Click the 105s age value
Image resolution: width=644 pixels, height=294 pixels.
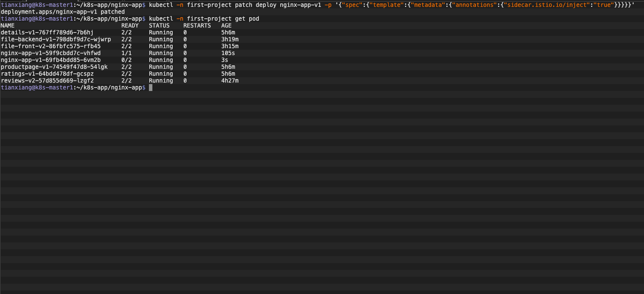pos(228,53)
